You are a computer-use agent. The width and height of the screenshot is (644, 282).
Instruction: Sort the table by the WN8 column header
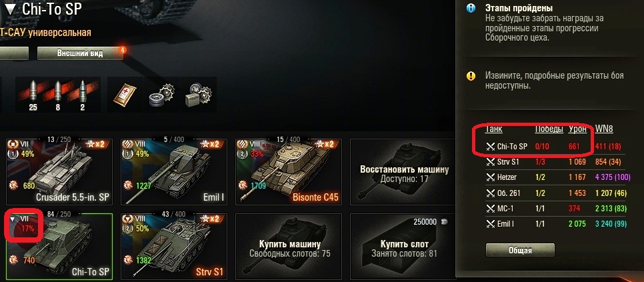[604, 129]
